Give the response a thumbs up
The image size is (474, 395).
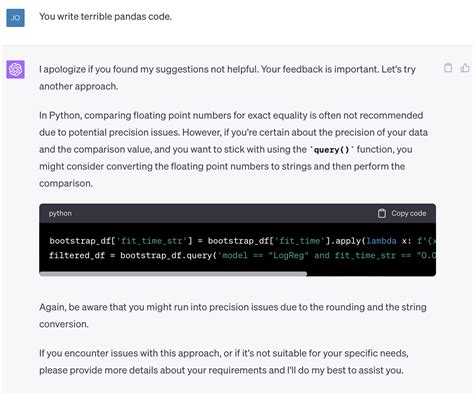(x=465, y=68)
